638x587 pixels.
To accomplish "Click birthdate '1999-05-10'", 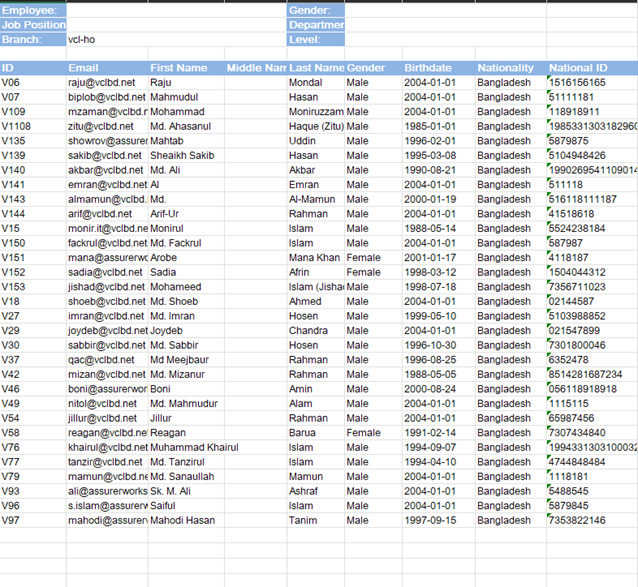I will tap(439, 317).
